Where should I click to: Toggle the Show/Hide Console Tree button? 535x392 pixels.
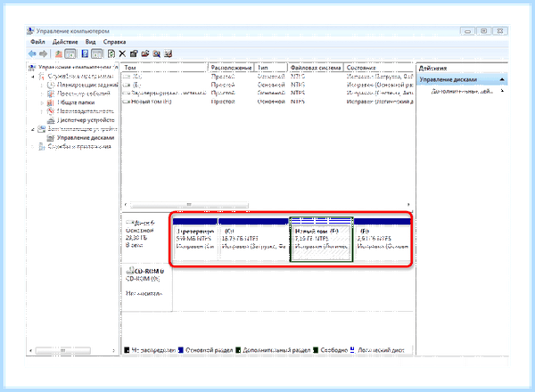click(70, 53)
